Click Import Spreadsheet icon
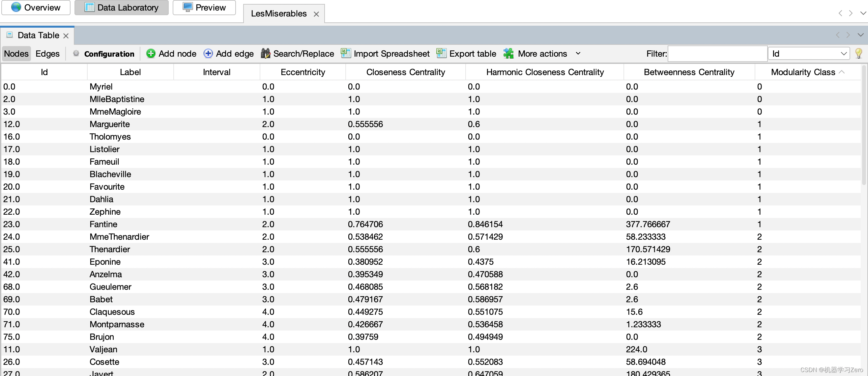 click(x=345, y=54)
